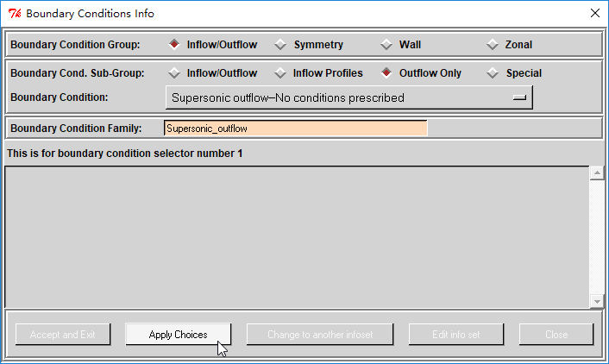Click the empty info text area
Viewport: 609px width, 364px height.
(297, 237)
